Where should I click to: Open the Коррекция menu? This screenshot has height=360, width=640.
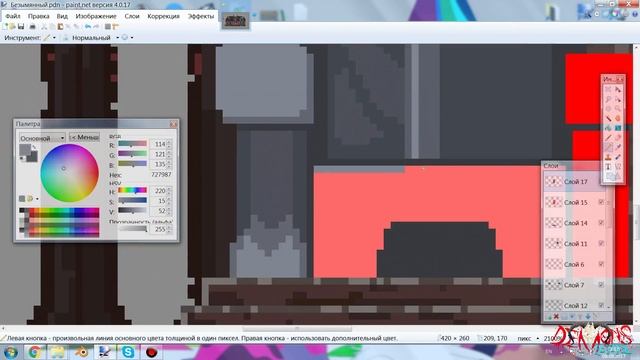tap(163, 16)
